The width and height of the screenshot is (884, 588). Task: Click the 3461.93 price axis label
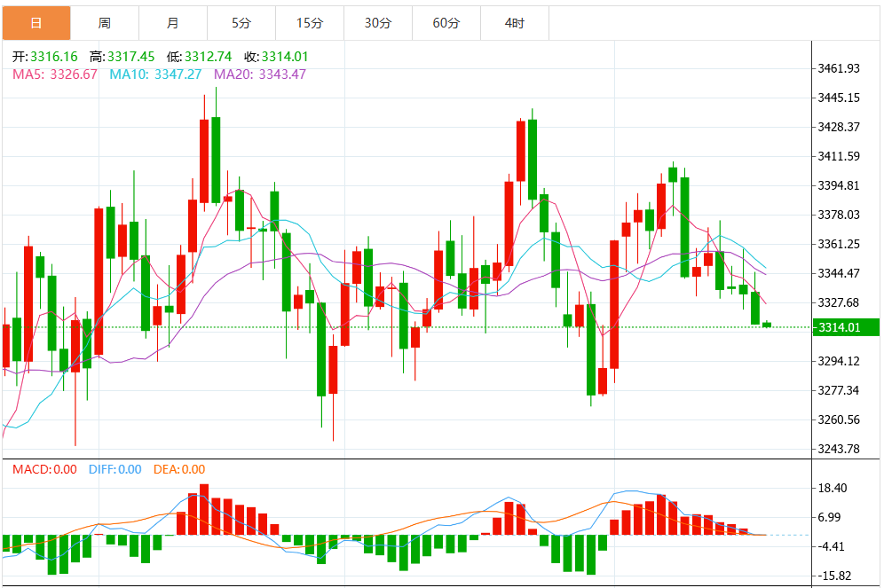[839, 68]
